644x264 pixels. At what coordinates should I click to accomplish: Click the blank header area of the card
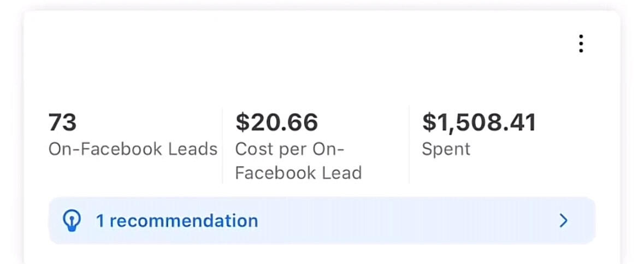pyautogui.click(x=273, y=49)
